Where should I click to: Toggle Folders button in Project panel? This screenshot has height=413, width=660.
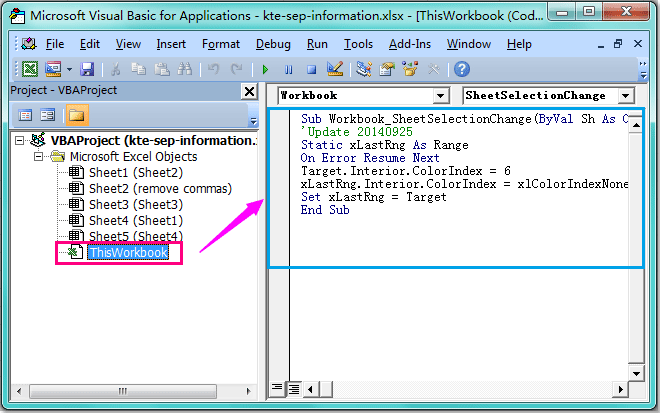pyautogui.click(x=75, y=115)
